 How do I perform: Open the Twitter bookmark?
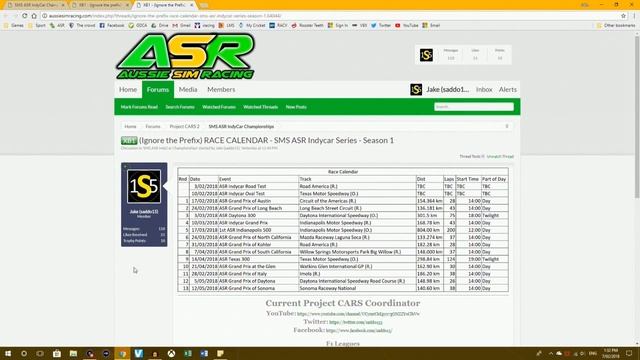(x=381, y=25)
